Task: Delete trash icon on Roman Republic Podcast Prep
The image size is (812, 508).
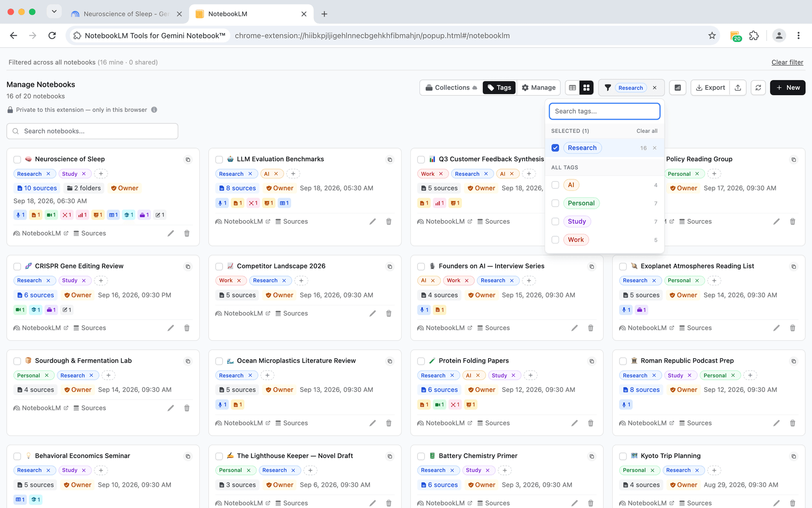Action: (x=793, y=423)
